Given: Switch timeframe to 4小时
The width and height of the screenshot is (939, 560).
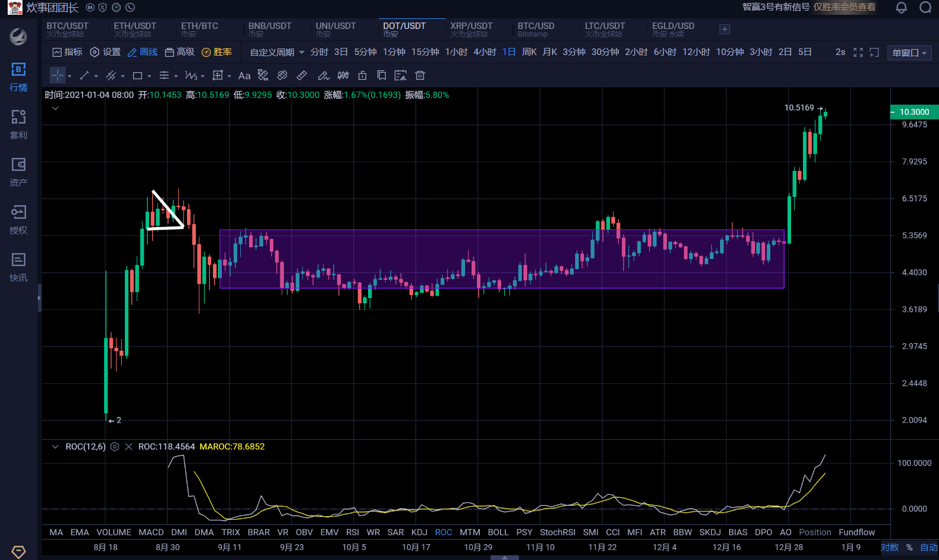Looking at the screenshot, I should coord(485,52).
